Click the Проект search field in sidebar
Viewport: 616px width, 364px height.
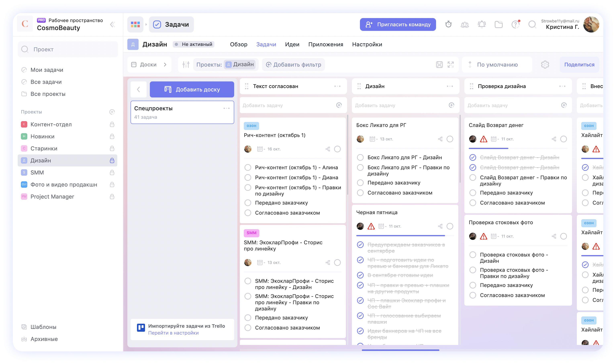click(x=68, y=49)
